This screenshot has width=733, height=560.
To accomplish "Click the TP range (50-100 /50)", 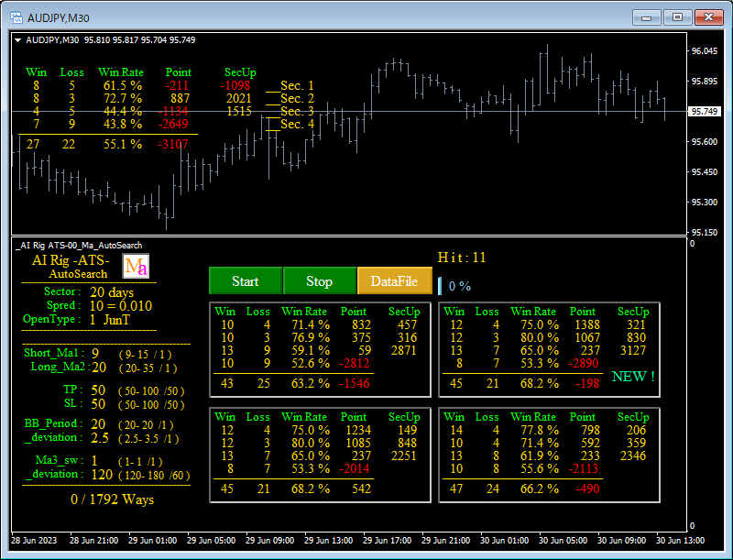I will coord(151,390).
